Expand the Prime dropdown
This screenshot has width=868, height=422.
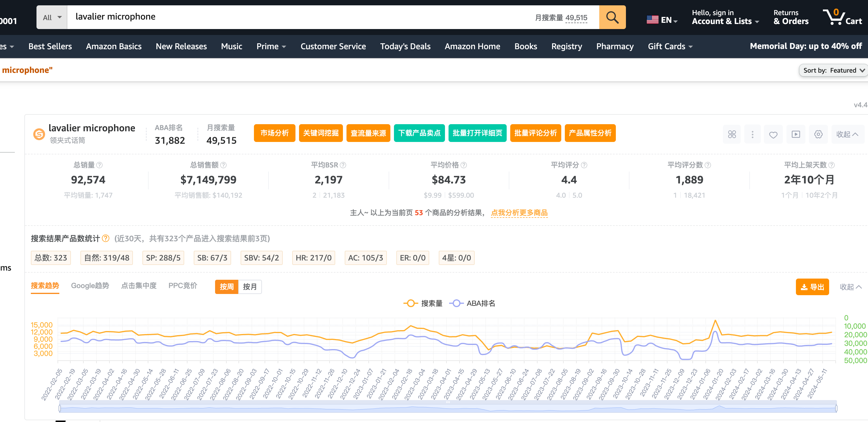(271, 47)
